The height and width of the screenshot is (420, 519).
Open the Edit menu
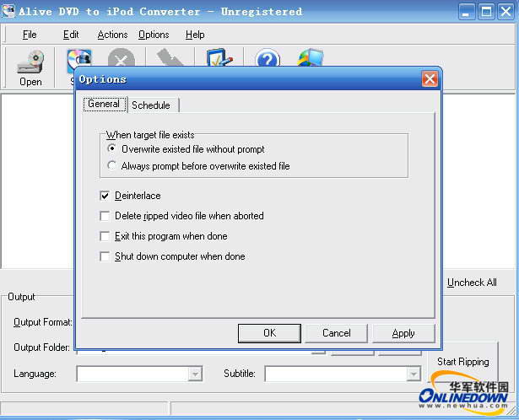[x=71, y=35]
